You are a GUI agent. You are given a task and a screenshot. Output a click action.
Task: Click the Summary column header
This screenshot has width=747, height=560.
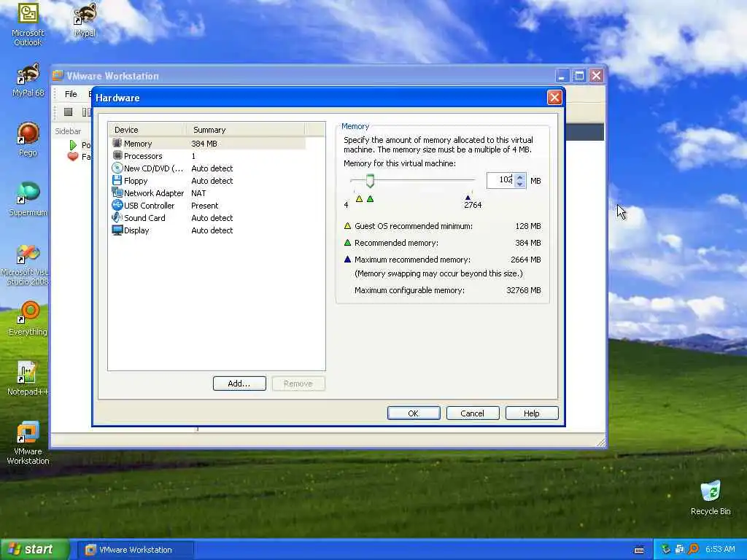(245, 130)
